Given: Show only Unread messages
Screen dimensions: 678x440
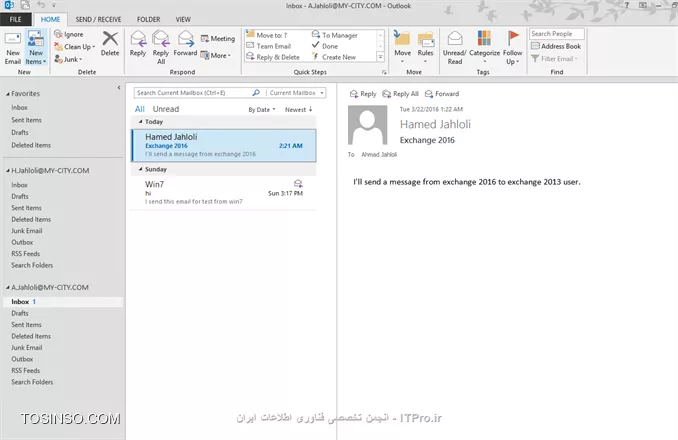Looking at the screenshot, I should click(x=166, y=109).
